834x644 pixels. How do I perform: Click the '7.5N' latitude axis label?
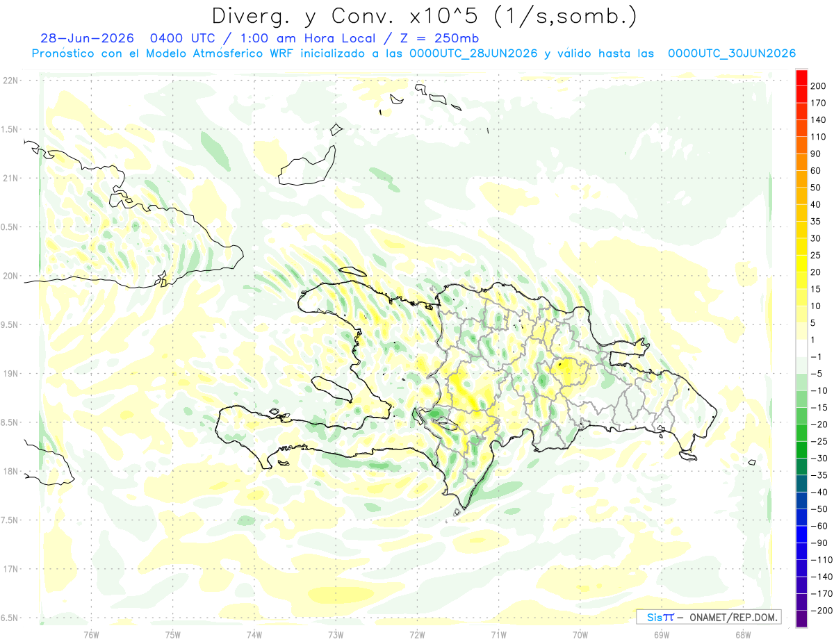tap(10, 520)
